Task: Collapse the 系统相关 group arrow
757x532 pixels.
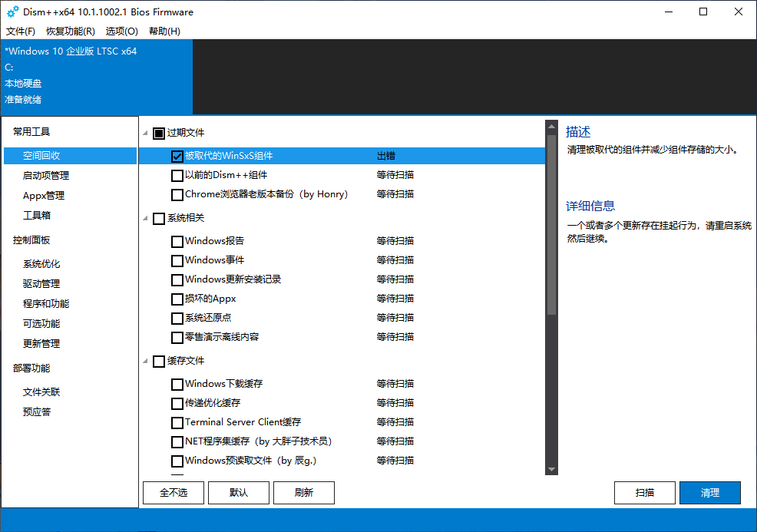Action: [145, 218]
